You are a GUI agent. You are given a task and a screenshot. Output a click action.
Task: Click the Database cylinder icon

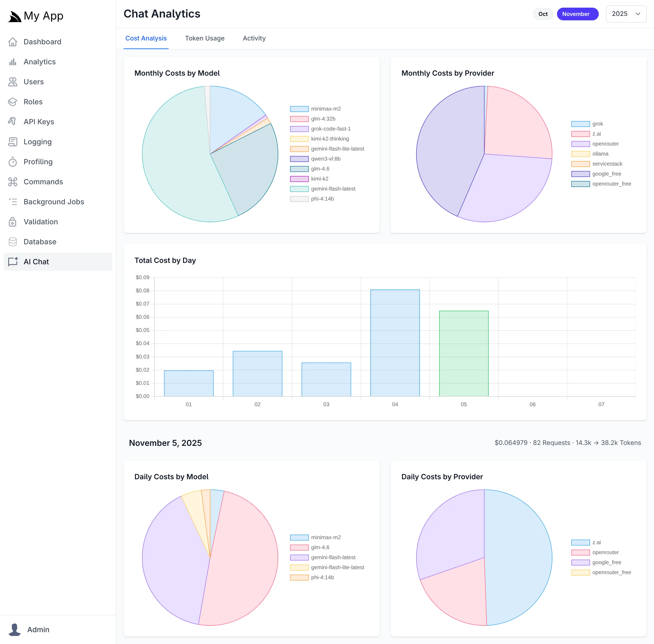(12, 242)
